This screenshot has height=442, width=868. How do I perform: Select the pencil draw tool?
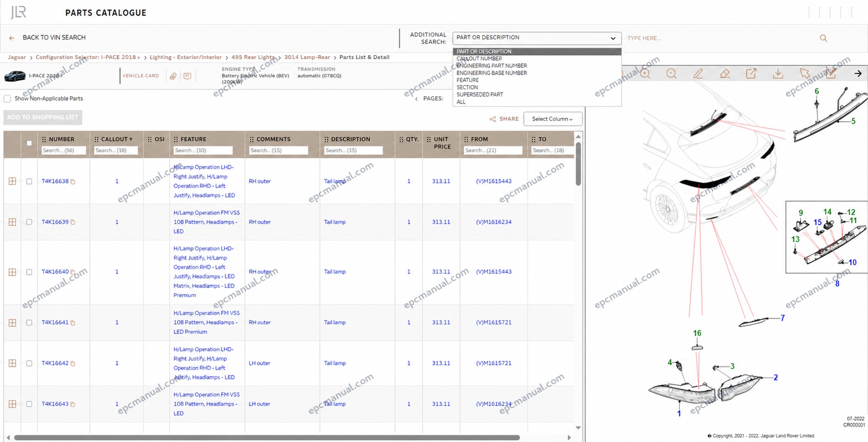coord(698,74)
